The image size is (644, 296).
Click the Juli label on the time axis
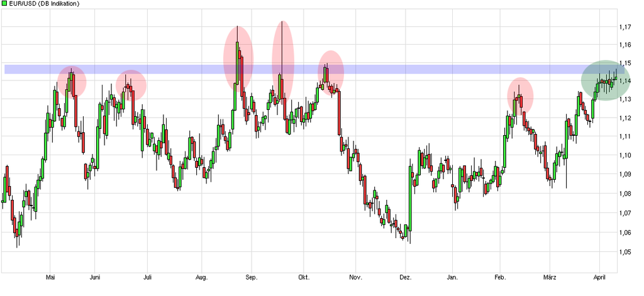pos(147,277)
